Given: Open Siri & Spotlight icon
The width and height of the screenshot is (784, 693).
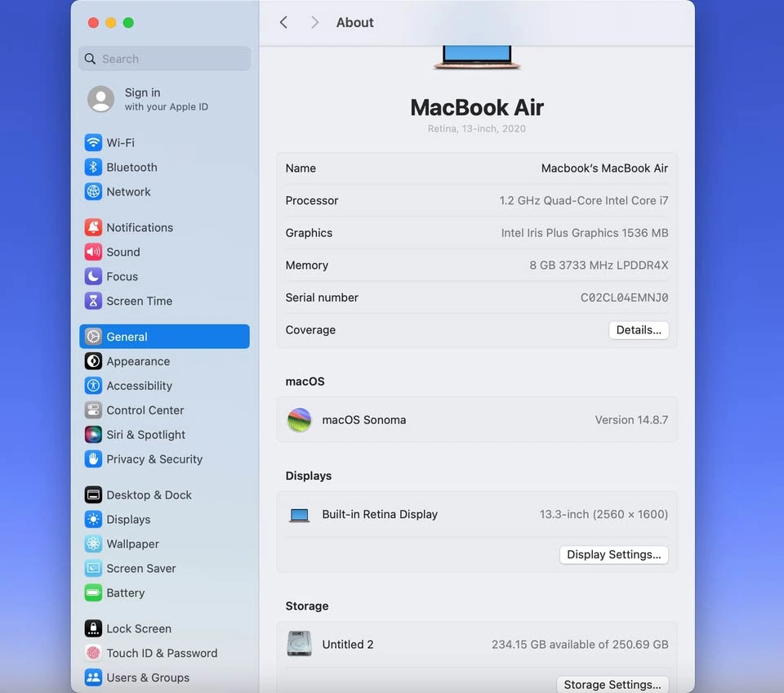Looking at the screenshot, I should coord(93,435).
